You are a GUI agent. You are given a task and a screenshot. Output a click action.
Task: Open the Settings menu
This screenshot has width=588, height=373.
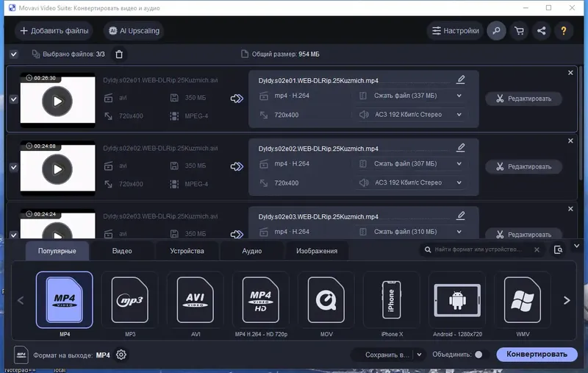click(x=455, y=31)
